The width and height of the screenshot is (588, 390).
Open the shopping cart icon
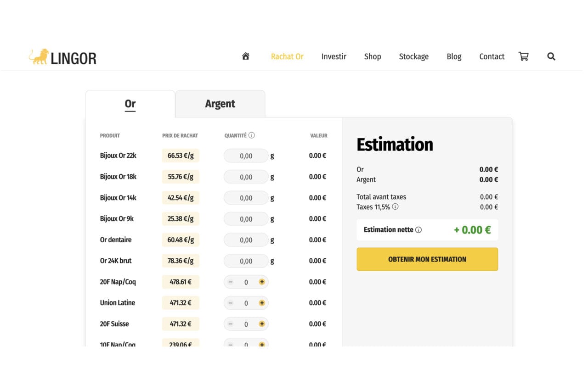point(523,56)
